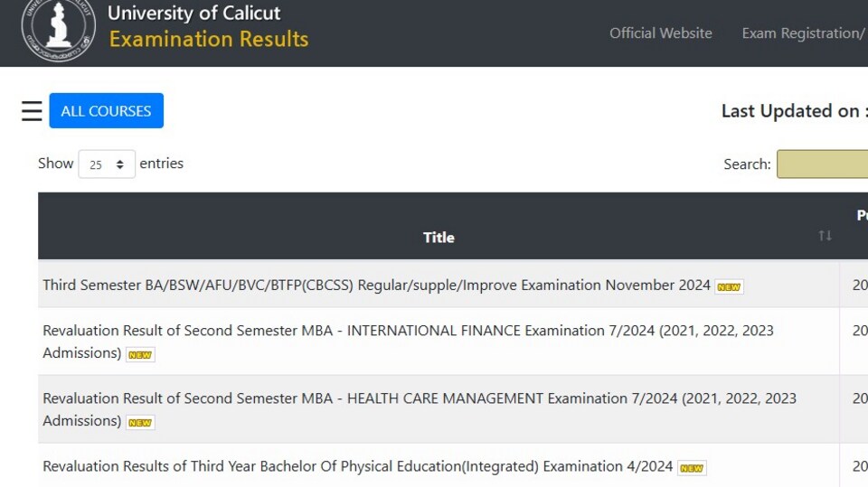This screenshot has height=487, width=868.
Task: Open MBA Health Care Management revaluation result
Action: 420,409
